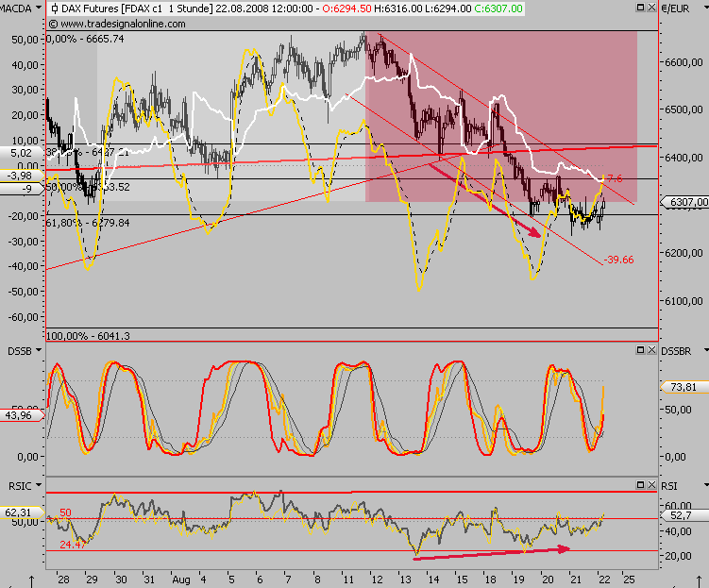Image resolution: width=709 pixels, height=588 pixels.
Task: Click the 6100,00 price axis label
Action: click(x=684, y=301)
